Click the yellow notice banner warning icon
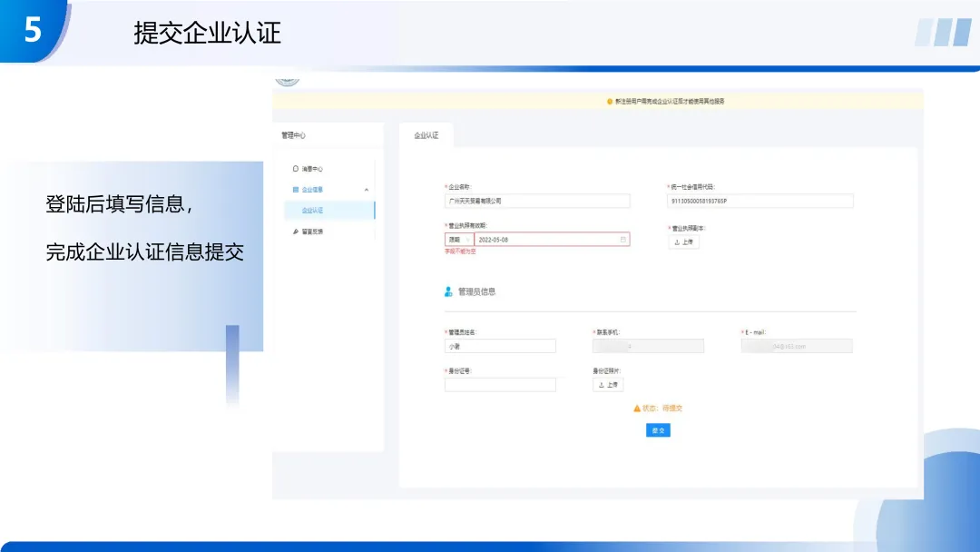The width and height of the screenshot is (980, 552). point(610,102)
